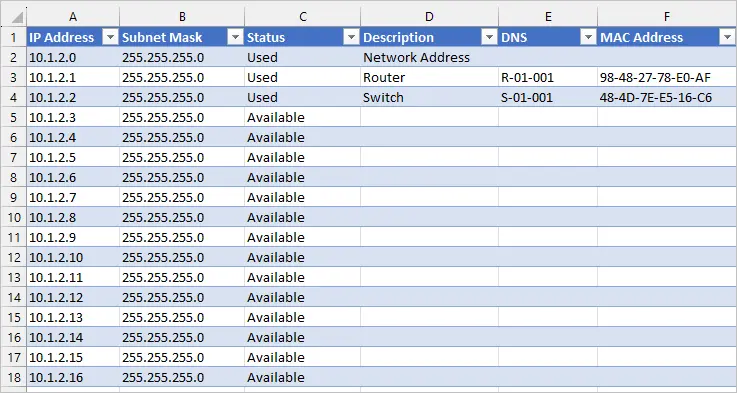737x393 pixels.
Task: Select row 1 header
Action: pos(13,37)
